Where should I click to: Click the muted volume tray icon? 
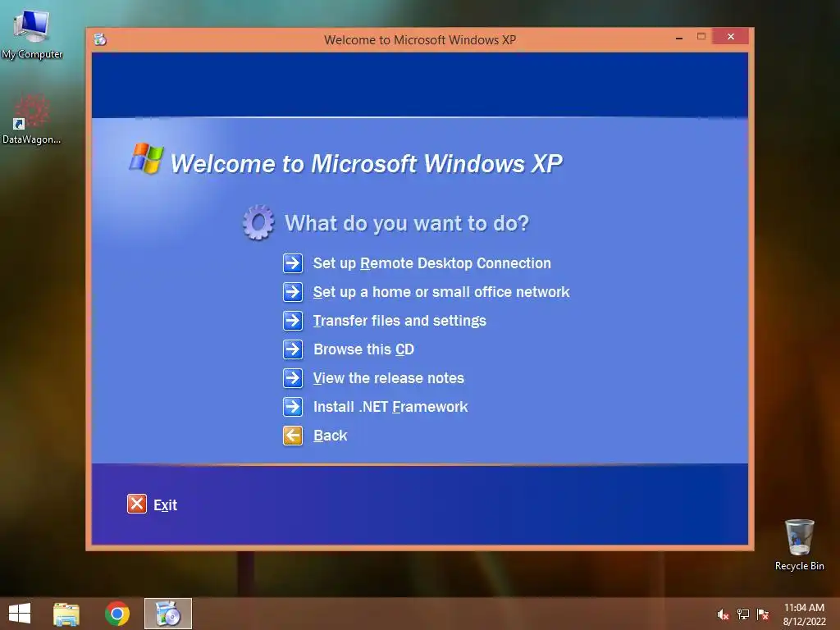[723, 614]
